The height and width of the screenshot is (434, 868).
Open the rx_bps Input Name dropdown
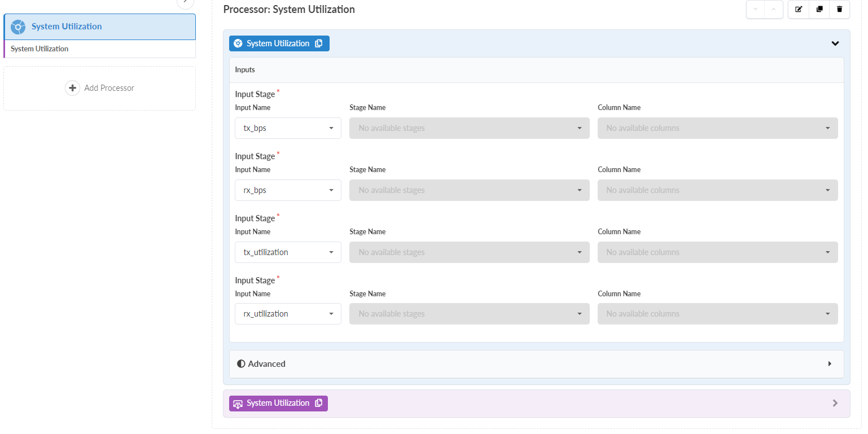click(288, 190)
